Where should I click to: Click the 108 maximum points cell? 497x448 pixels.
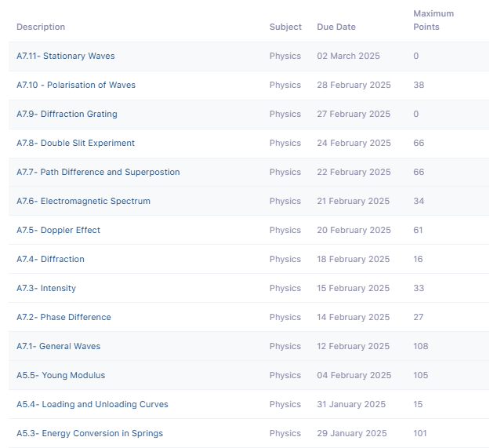click(421, 346)
